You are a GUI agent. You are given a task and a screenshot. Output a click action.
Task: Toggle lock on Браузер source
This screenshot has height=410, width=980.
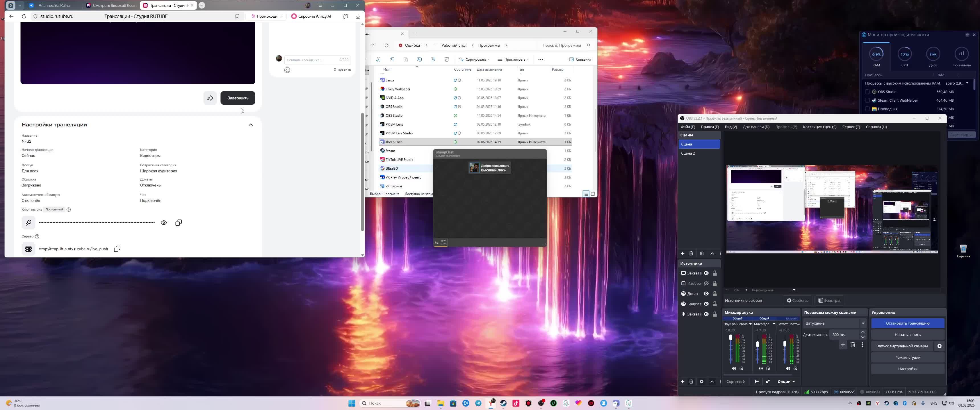[715, 304]
